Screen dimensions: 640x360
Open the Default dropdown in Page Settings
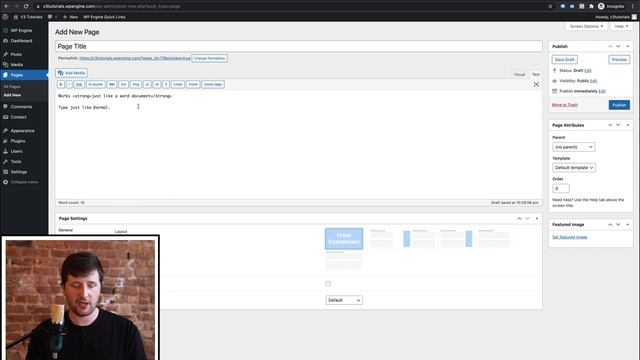(344, 300)
